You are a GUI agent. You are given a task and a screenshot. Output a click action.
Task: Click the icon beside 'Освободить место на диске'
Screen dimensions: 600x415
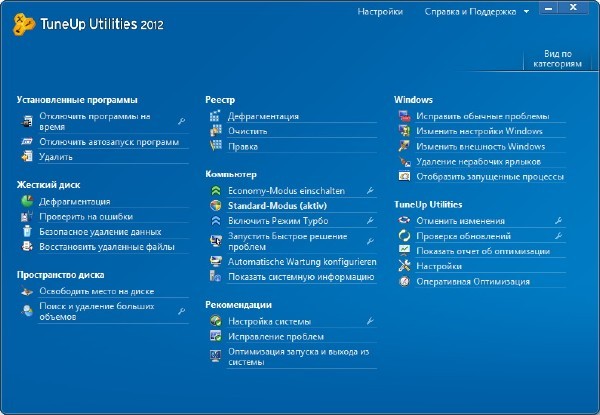[x=27, y=291]
